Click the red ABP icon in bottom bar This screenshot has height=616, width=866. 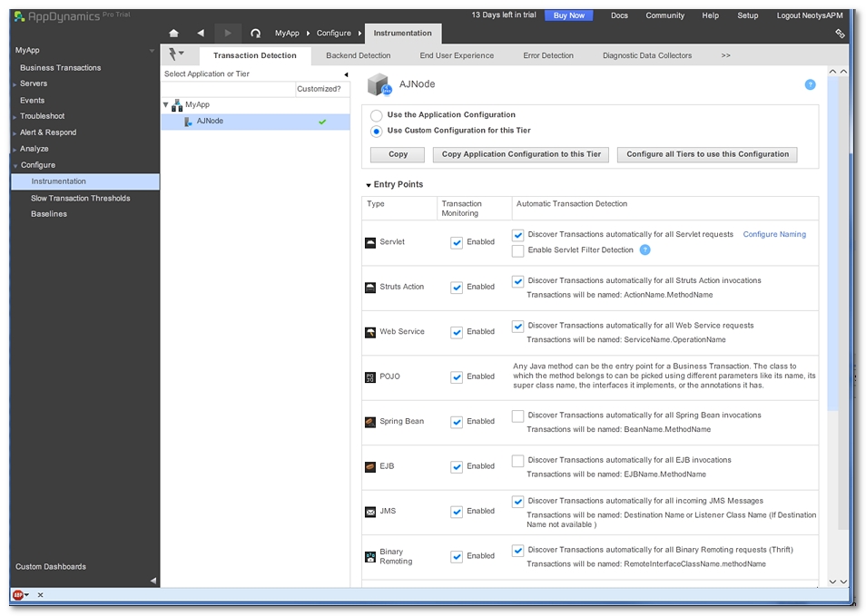18,595
